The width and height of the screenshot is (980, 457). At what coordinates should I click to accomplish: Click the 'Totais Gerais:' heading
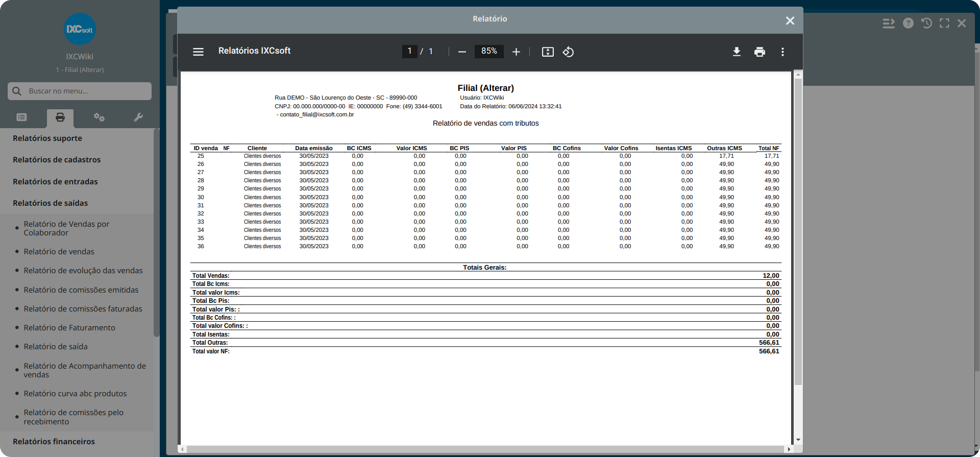[485, 268]
